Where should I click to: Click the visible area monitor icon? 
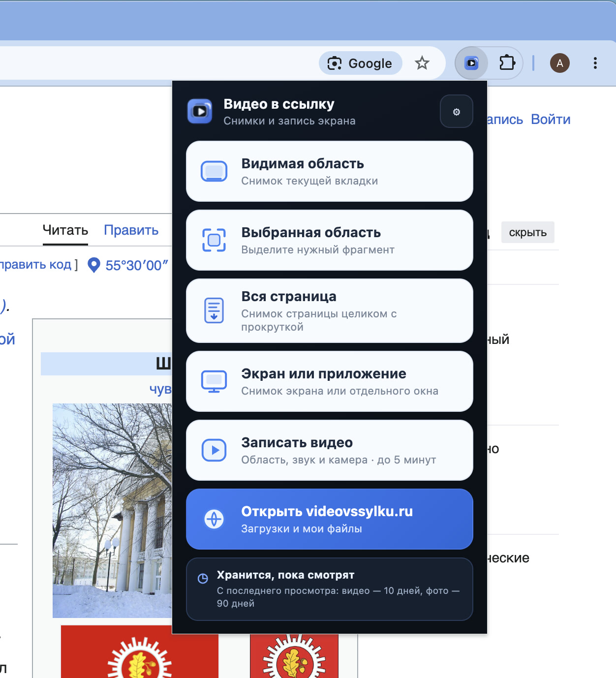coord(214,171)
